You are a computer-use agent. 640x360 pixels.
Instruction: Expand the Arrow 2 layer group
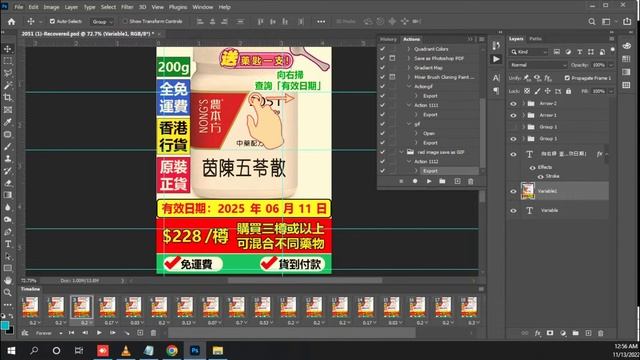523,104
